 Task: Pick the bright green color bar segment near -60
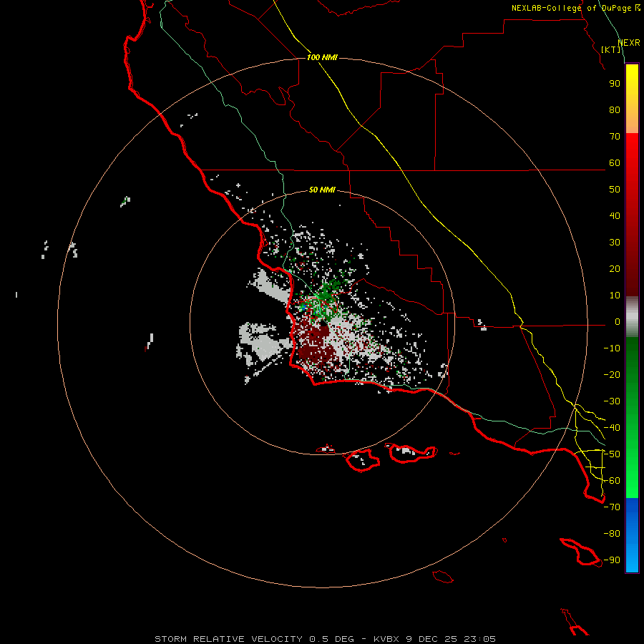tap(632, 481)
